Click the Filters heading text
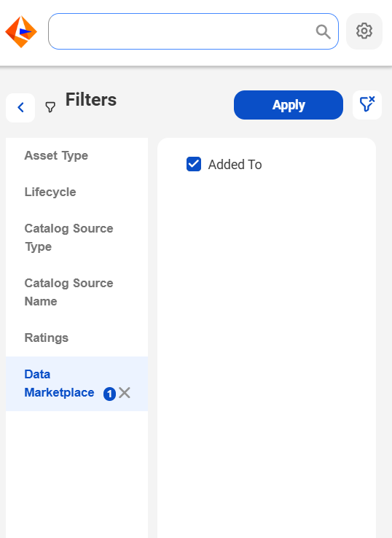The height and width of the screenshot is (538, 392). pyautogui.click(x=91, y=100)
